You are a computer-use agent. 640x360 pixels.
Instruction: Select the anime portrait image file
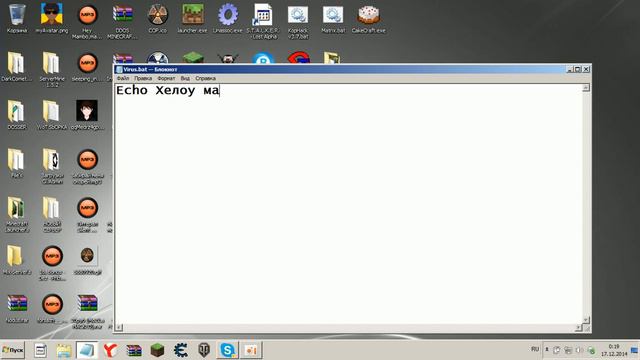[x=87, y=115]
